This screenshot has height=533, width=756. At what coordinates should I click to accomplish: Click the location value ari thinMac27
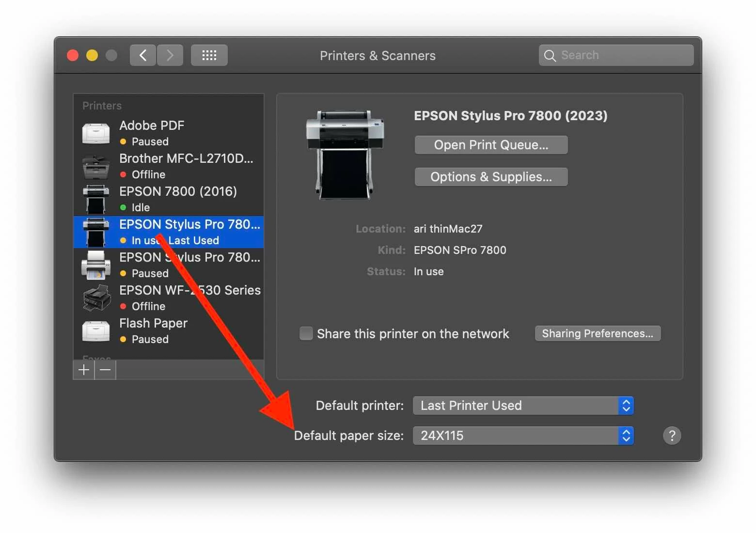pos(448,229)
